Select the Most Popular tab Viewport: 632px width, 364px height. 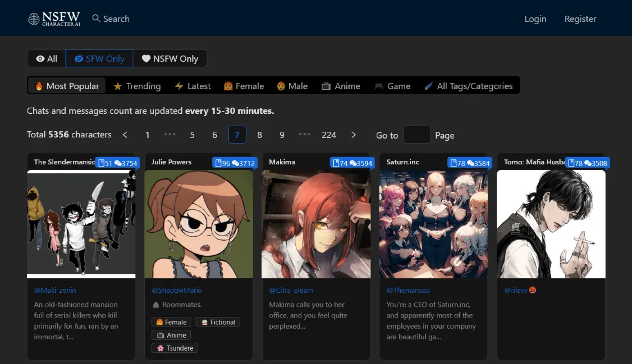click(x=67, y=86)
